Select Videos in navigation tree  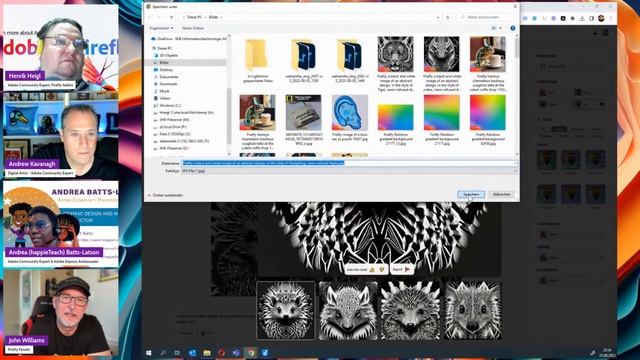point(162,98)
